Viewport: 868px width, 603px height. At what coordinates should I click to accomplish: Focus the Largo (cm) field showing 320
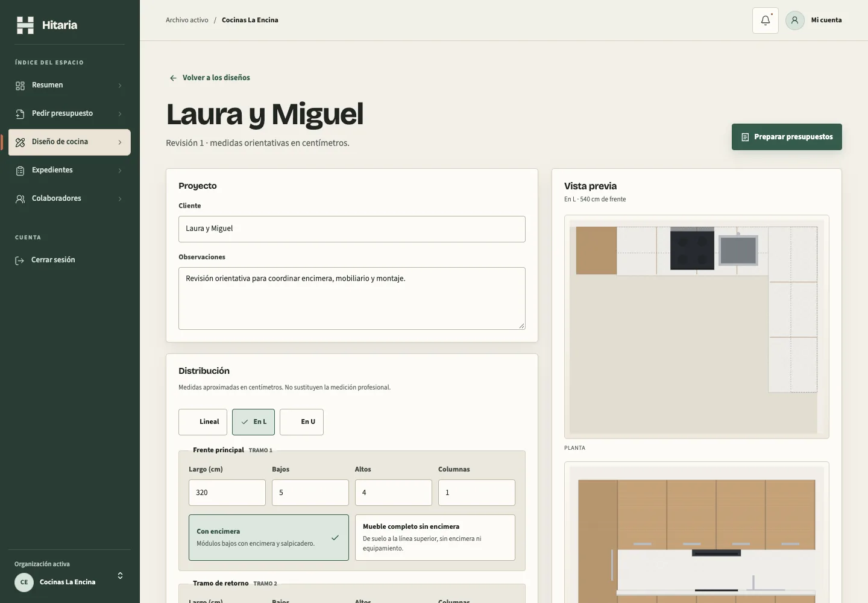[x=227, y=493]
